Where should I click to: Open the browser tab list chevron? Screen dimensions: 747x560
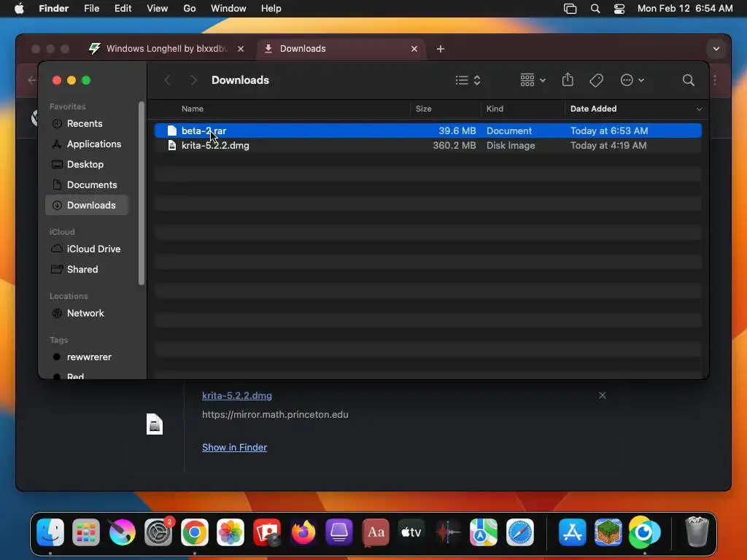click(716, 49)
